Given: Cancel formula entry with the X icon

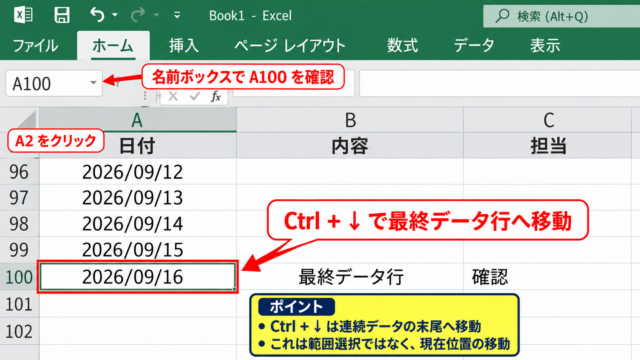Looking at the screenshot, I should click(x=173, y=97).
